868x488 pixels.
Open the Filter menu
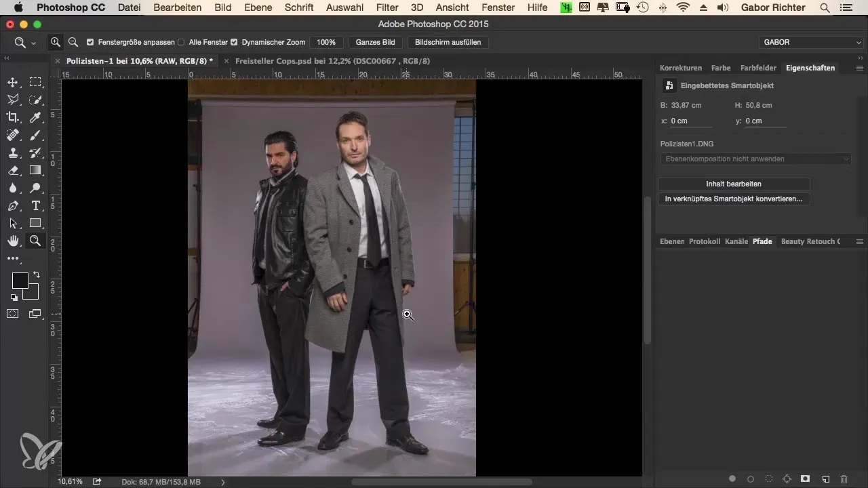(387, 7)
